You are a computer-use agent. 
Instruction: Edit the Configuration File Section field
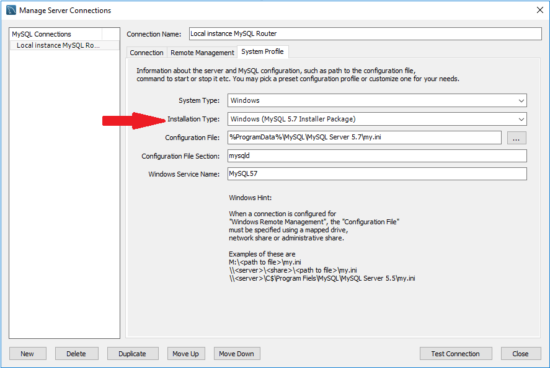(377, 156)
